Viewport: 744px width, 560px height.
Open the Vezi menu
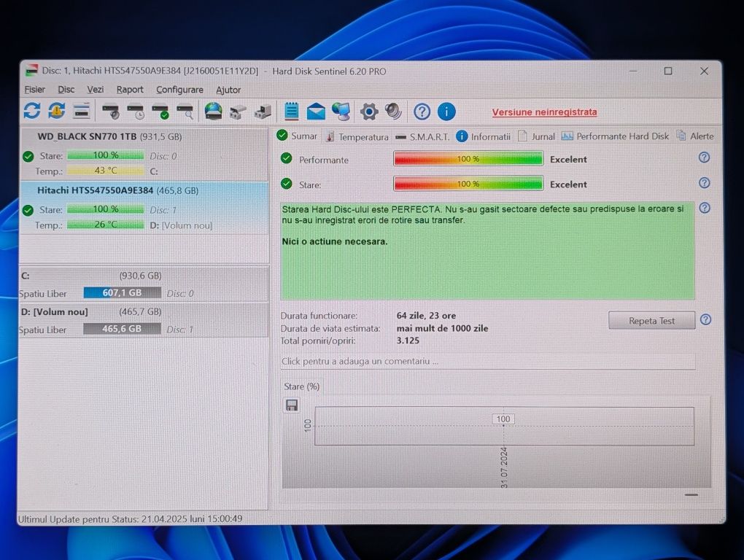95,90
